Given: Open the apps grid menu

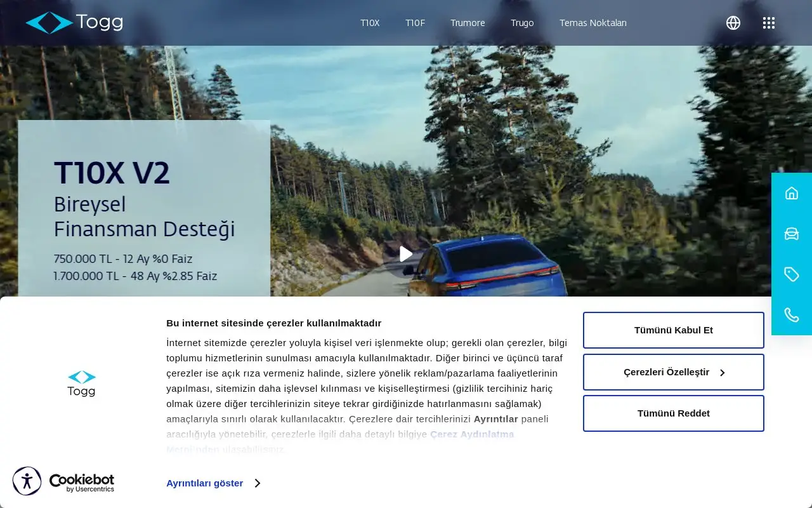Looking at the screenshot, I should tap(769, 23).
